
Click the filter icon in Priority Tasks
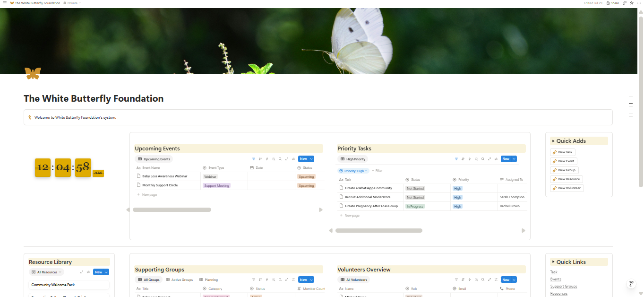click(456, 159)
